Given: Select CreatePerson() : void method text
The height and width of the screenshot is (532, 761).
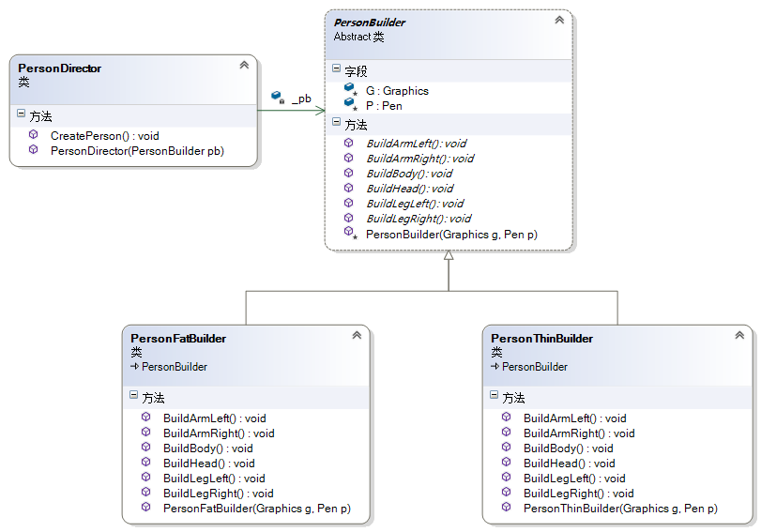Looking at the screenshot, I should [x=105, y=136].
